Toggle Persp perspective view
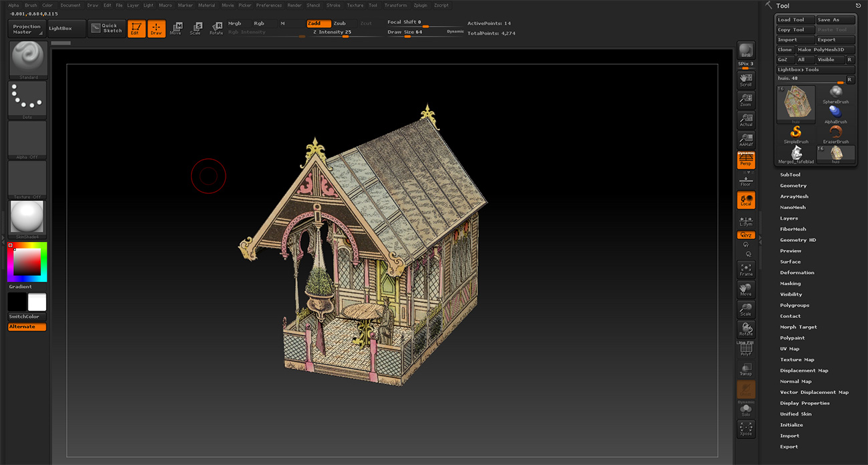The width and height of the screenshot is (868, 465). point(746,160)
